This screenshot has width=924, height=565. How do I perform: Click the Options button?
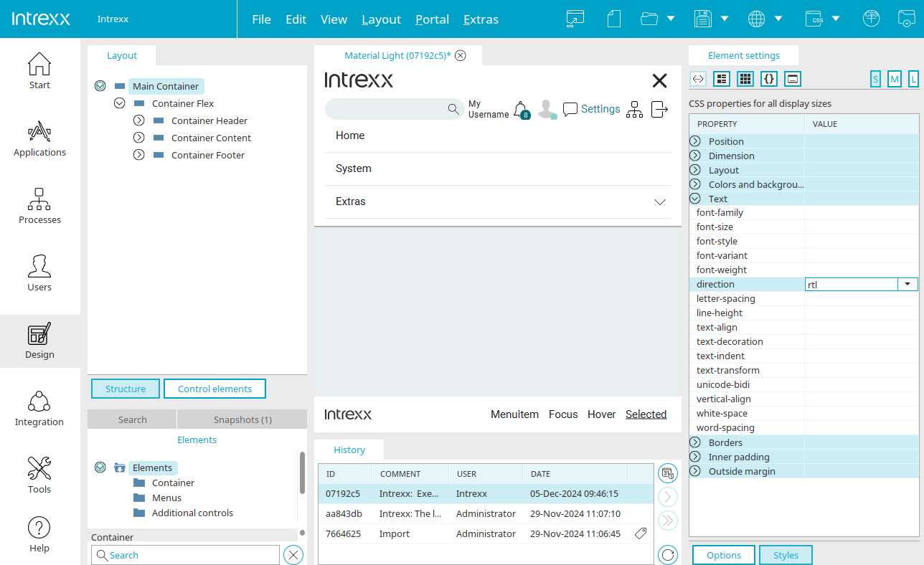click(x=724, y=555)
